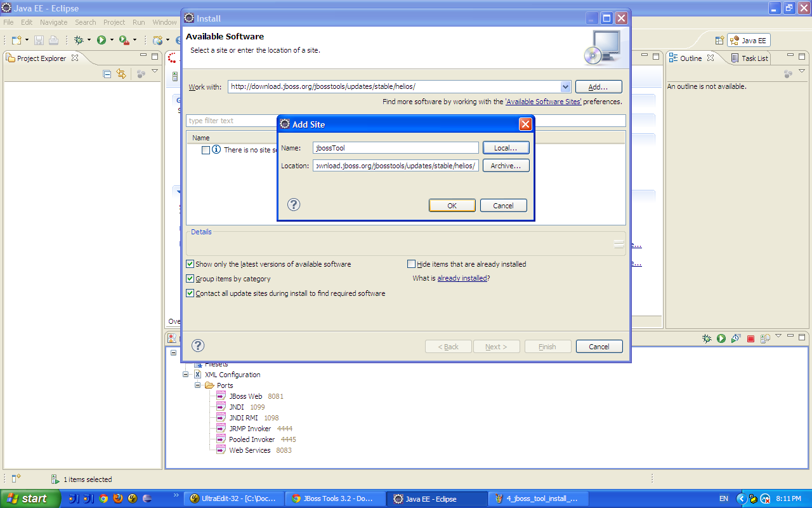Open the Navigate menu
This screenshot has height=508, width=812.
[x=53, y=22]
